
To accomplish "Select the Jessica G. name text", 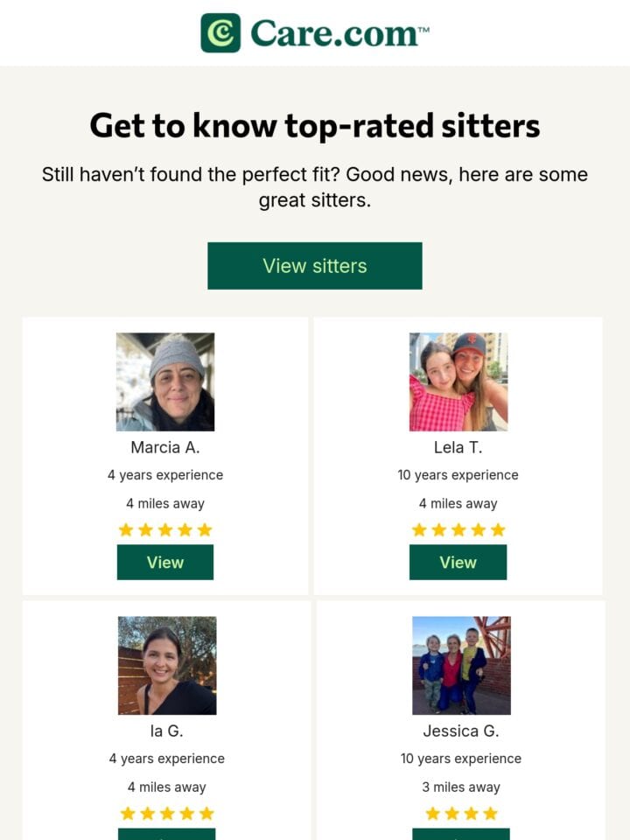I will point(461,731).
